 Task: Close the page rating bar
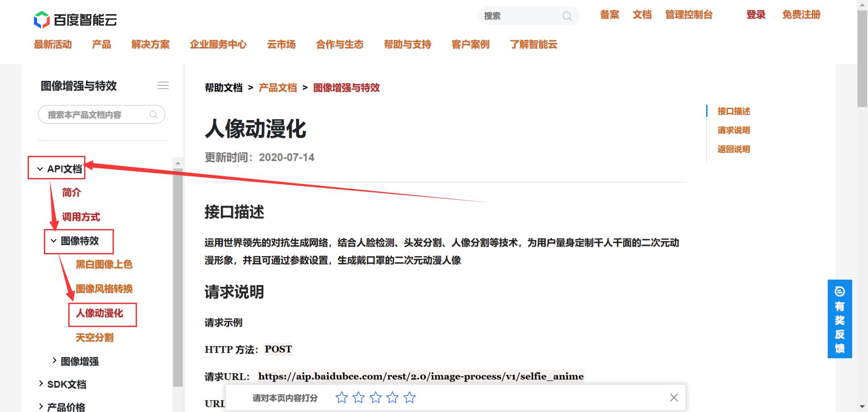[x=674, y=398]
